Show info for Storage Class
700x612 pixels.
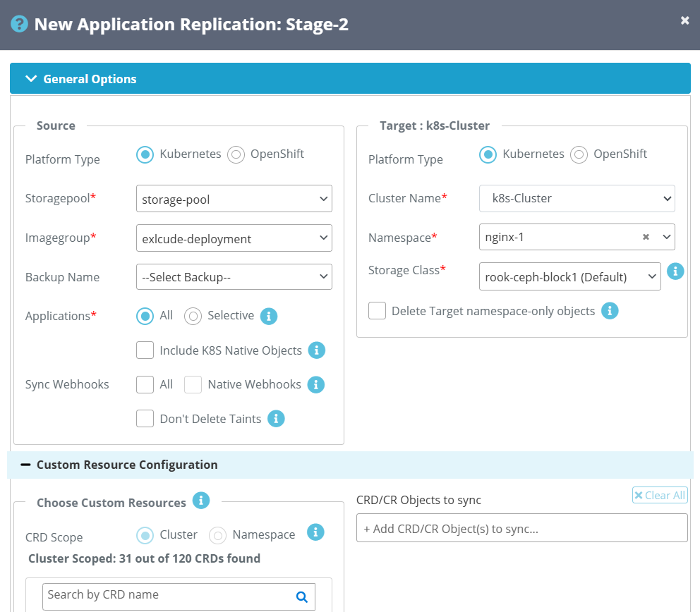pyautogui.click(x=675, y=271)
